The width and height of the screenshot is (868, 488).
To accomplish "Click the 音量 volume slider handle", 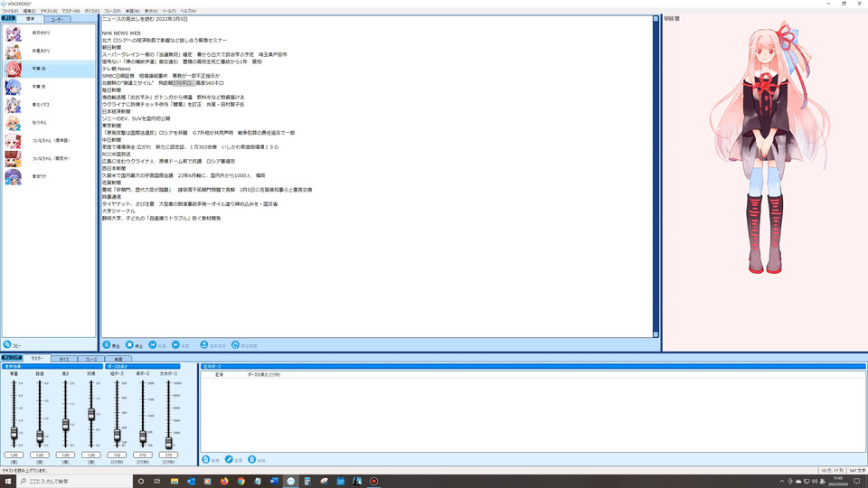I will tap(14, 433).
